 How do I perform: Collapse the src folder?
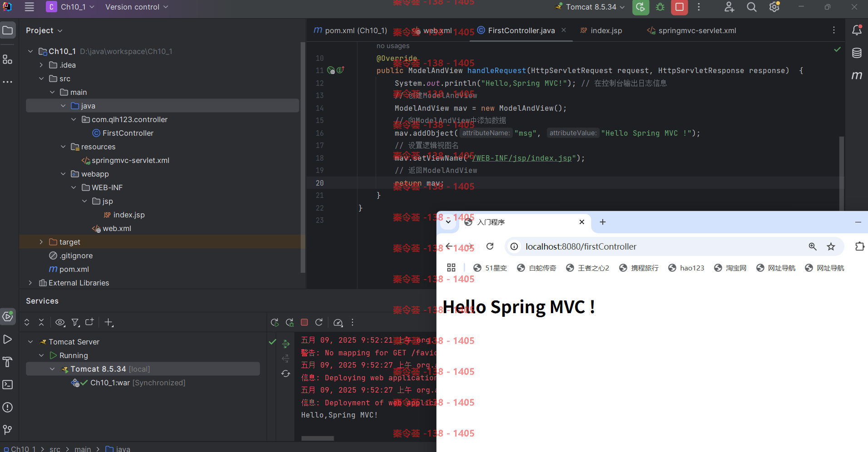41,79
